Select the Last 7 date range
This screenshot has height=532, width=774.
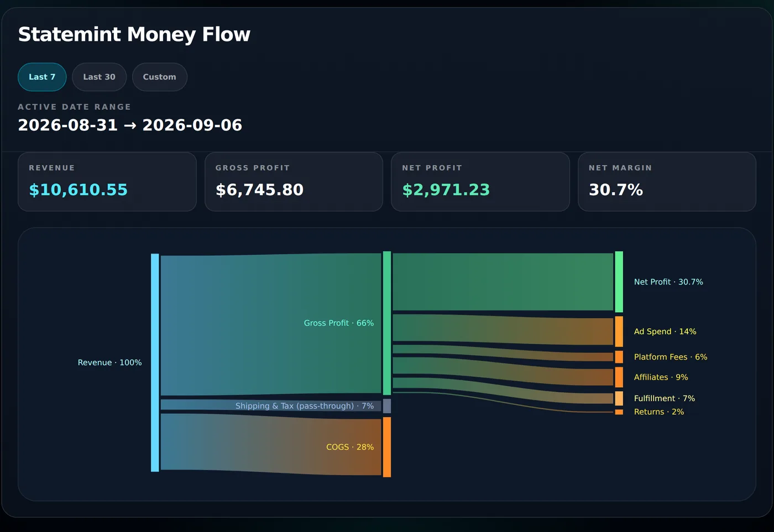point(42,77)
